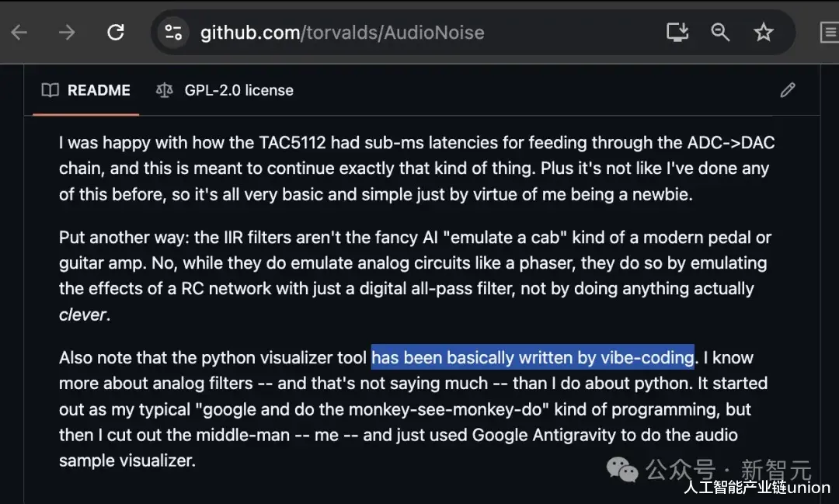Click the WeChat logo in the watermark
The width and height of the screenshot is (839, 504).
tap(622, 468)
